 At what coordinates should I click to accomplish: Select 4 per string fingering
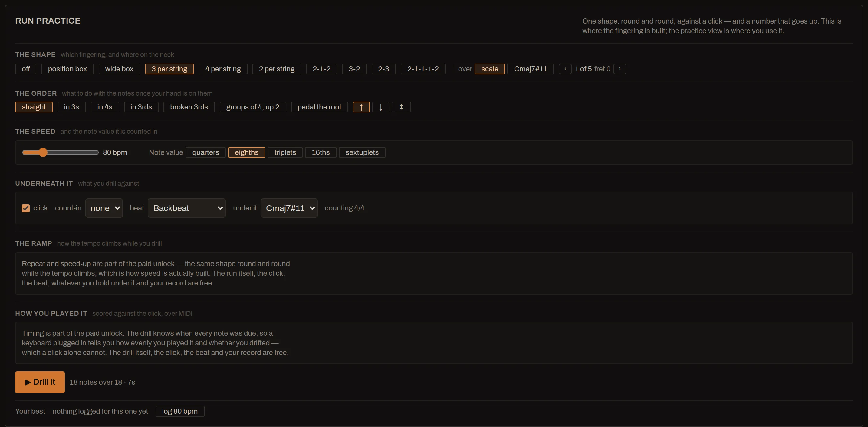223,69
